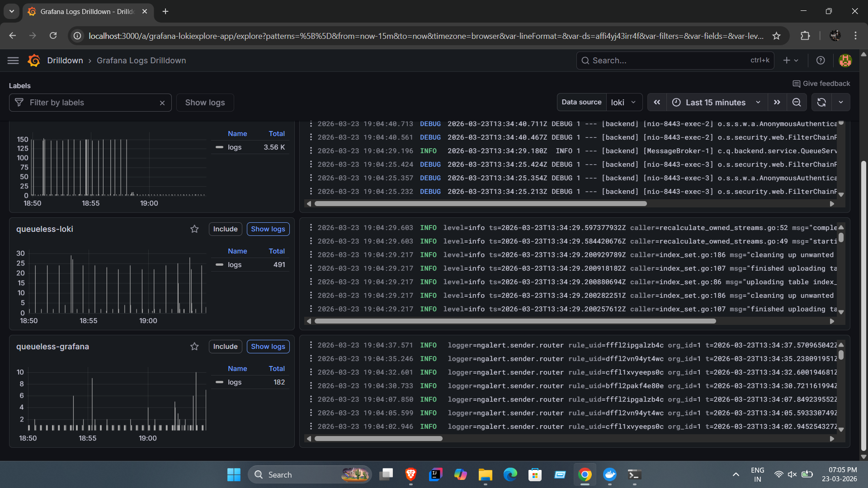Open a new browser tab
This screenshot has width=868, height=488.
pos(165,11)
